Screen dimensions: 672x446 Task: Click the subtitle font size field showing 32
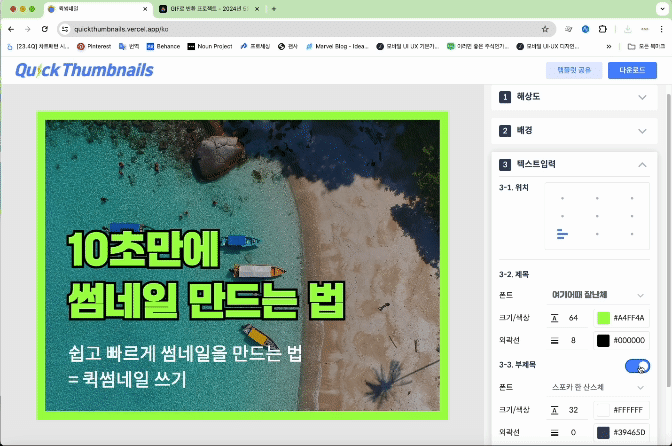pyautogui.click(x=573, y=410)
